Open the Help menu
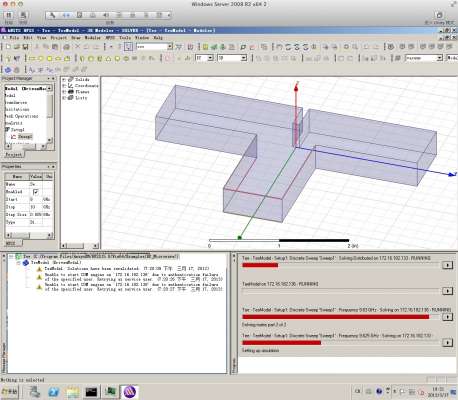The height and width of the screenshot is (400, 458). 158,38
